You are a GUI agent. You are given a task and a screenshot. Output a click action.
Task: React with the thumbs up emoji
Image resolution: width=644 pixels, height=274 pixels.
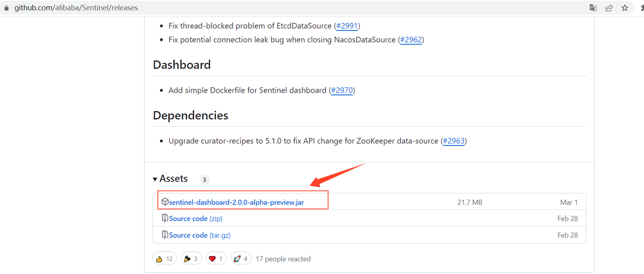(164, 259)
